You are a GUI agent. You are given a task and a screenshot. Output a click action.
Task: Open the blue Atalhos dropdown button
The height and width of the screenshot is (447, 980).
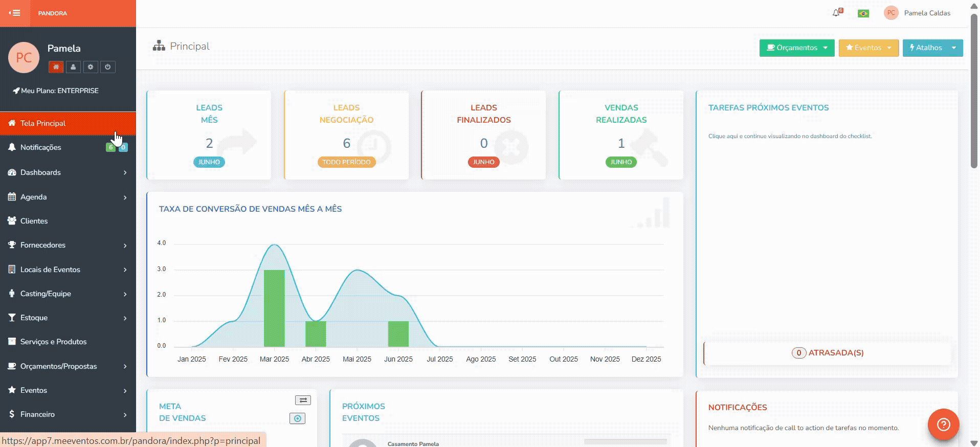point(932,48)
